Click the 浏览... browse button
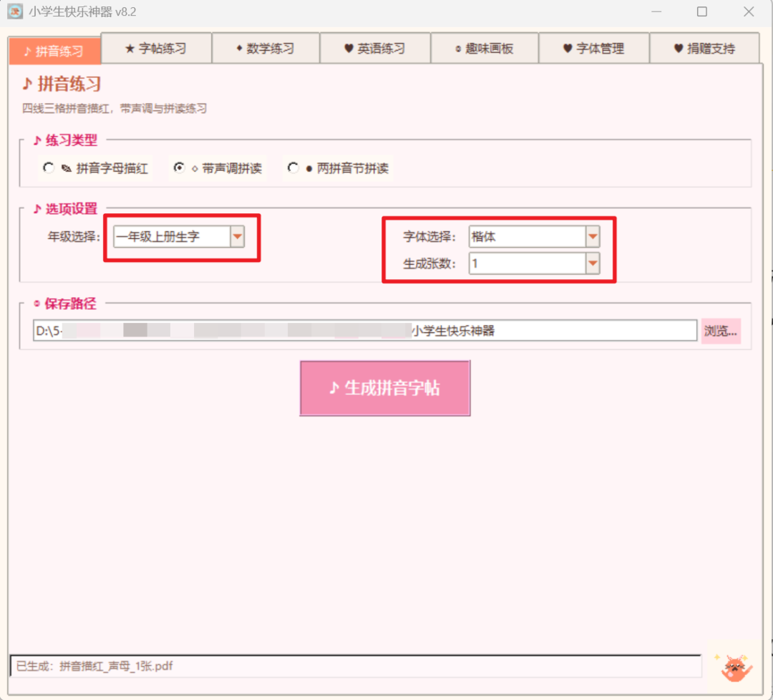The width and height of the screenshot is (773, 700). (x=721, y=331)
